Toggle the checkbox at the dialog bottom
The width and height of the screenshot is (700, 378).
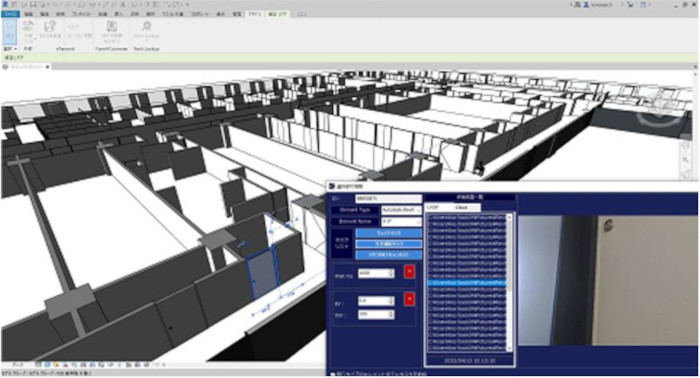point(333,374)
